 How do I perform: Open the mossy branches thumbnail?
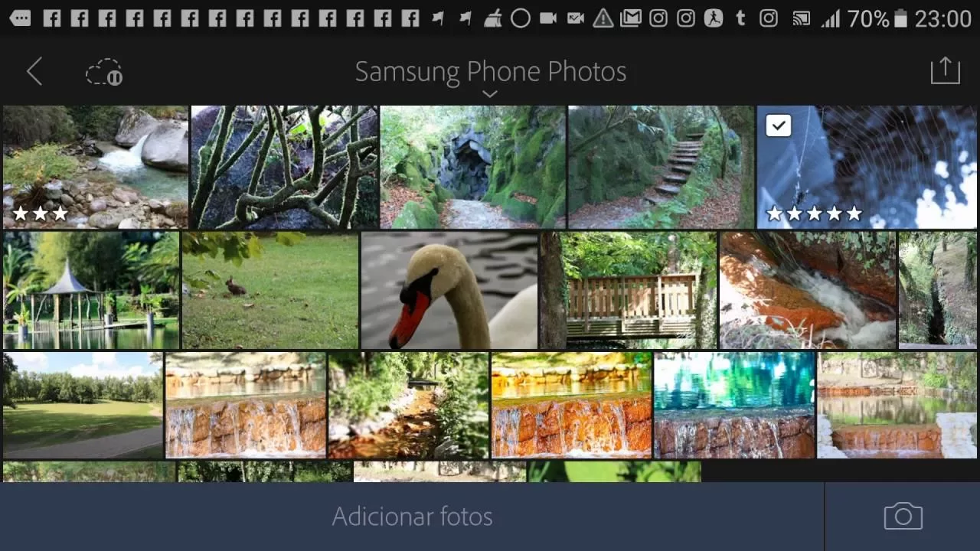tap(284, 167)
